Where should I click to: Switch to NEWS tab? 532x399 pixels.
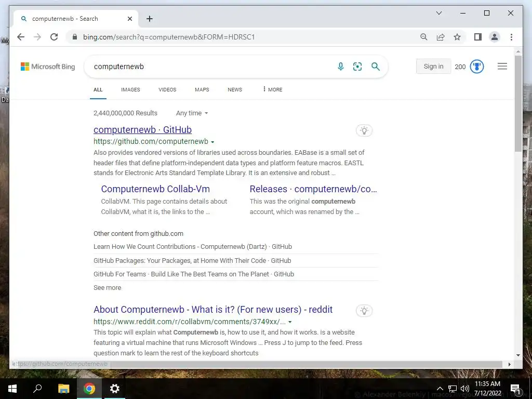235,89
